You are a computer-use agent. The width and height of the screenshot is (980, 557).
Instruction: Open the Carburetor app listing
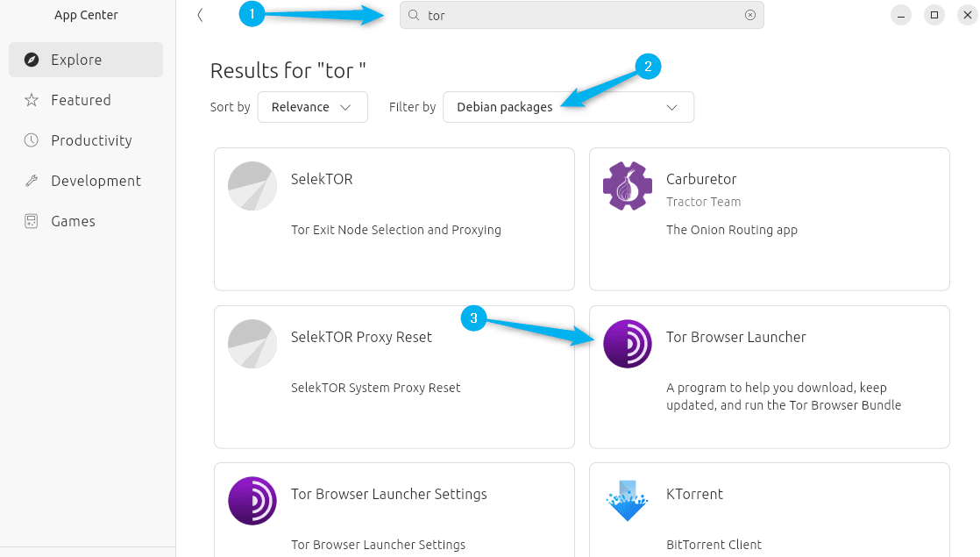pyautogui.click(x=769, y=219)
